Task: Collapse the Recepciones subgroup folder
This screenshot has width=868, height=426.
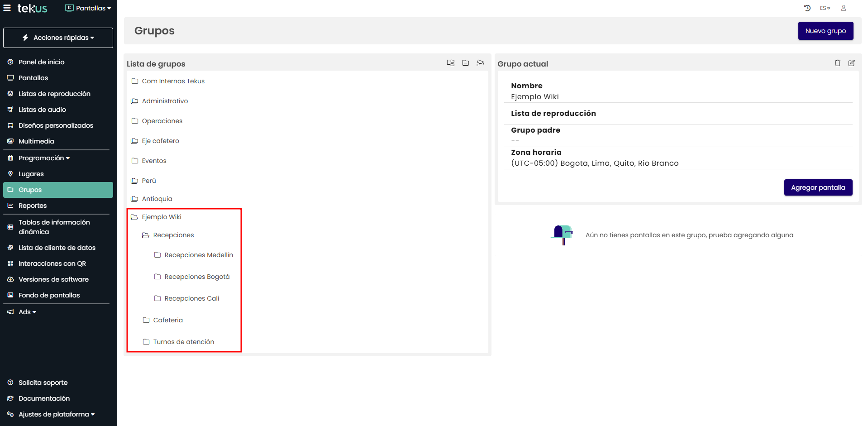Action: pyautogui.click(x=146, y=235)
